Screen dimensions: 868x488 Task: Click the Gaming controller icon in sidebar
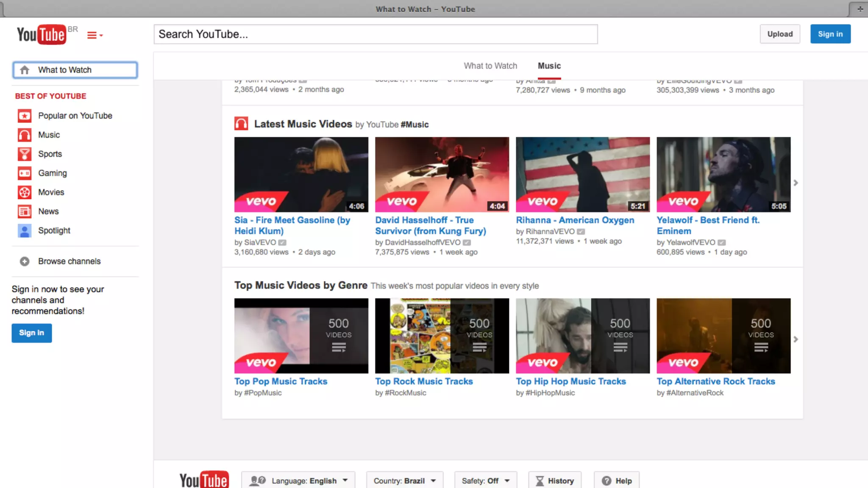click(25, 173)
